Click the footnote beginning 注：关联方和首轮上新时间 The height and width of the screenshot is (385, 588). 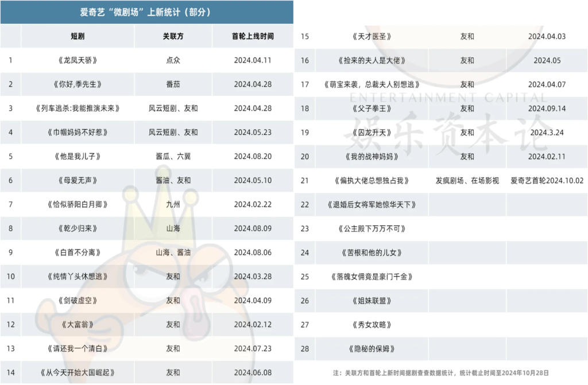[440, 373]
